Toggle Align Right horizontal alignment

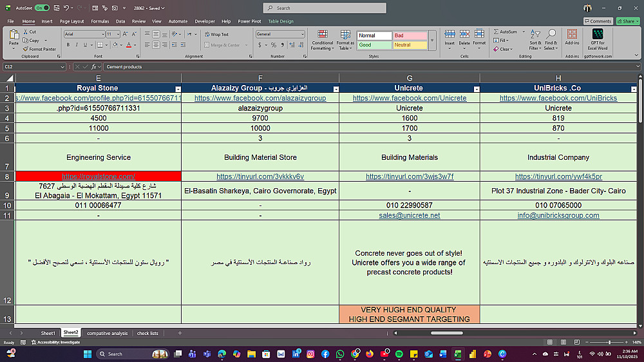pyautogui.click(x=164, y=45)
